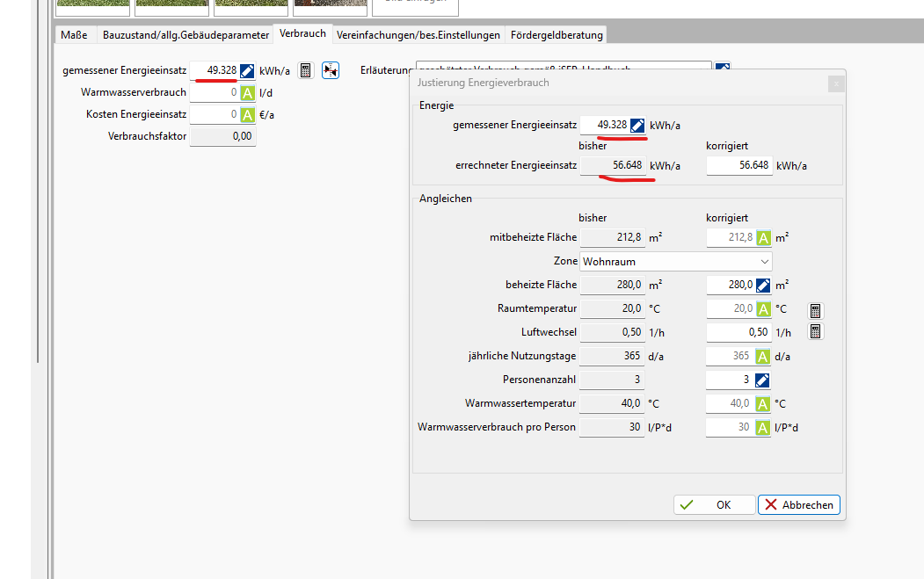Click pencil icon beside main gemessener Energieeinsatz value

[x=247, y=70]
